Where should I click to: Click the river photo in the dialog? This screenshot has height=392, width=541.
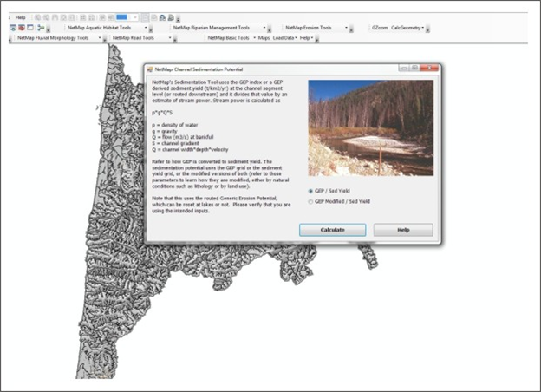[x=370, y=128]
